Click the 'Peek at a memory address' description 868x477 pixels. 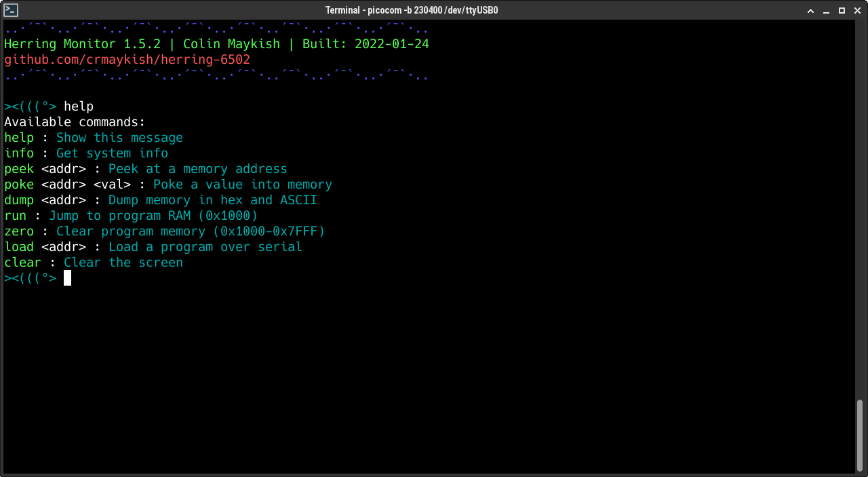198,169
